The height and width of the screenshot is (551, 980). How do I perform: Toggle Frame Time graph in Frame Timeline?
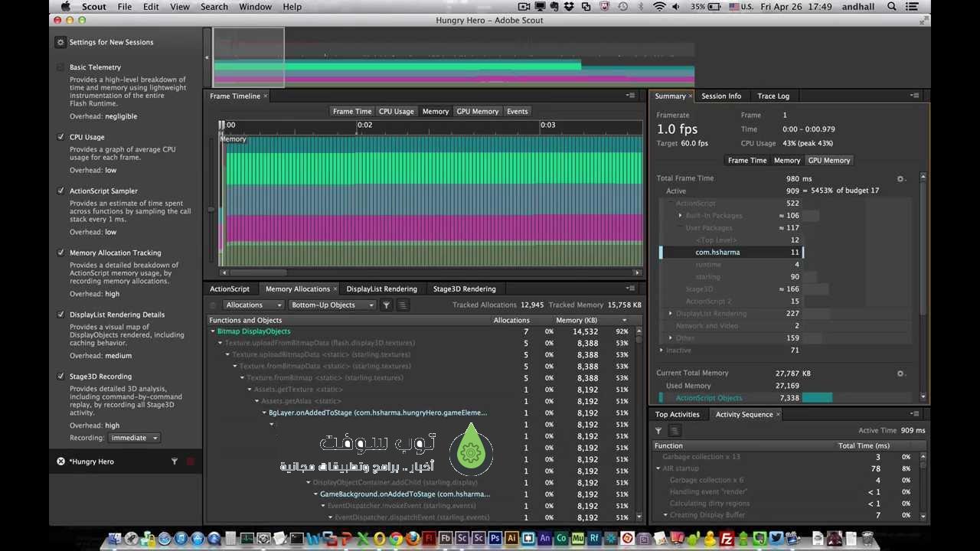click(352, 111)
